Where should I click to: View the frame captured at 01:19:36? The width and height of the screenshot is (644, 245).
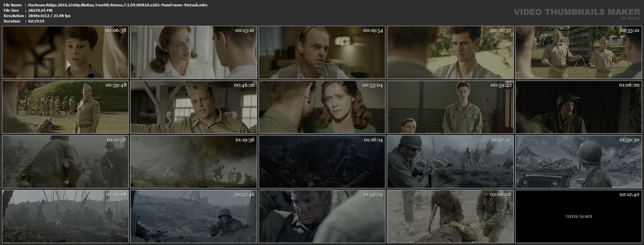194,162
